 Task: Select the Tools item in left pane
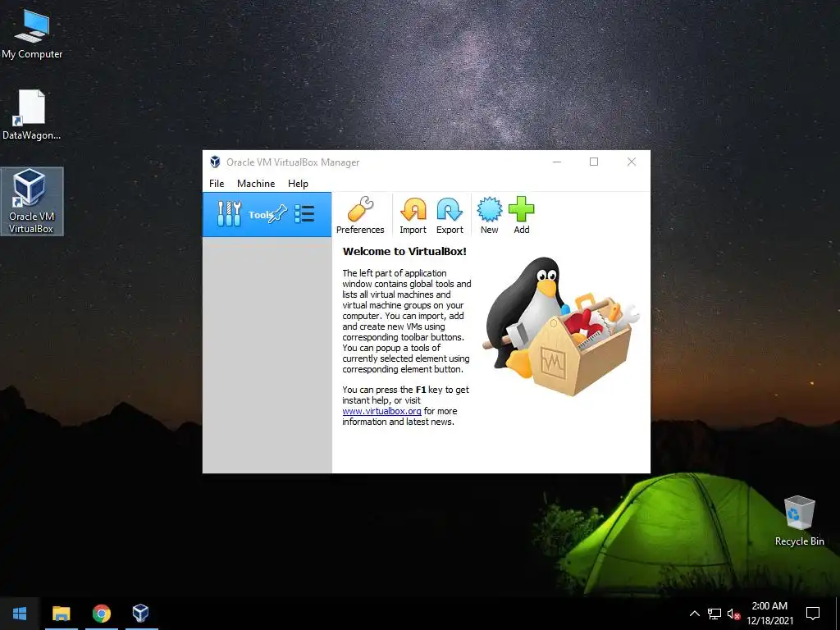267,214
